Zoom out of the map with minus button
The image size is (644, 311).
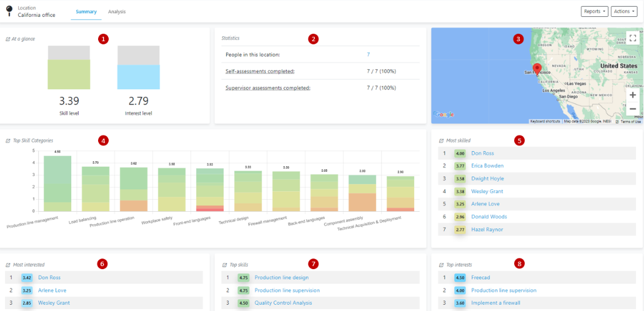pos(632,109)
